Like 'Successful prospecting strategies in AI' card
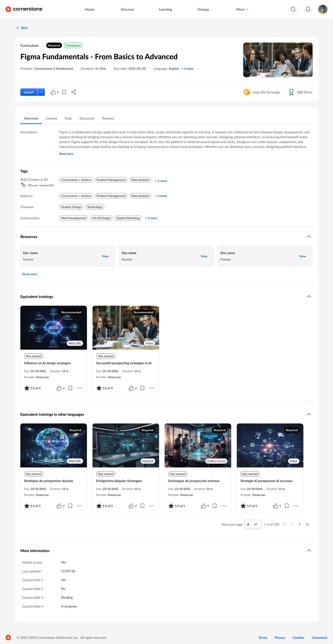 [131, 388]
